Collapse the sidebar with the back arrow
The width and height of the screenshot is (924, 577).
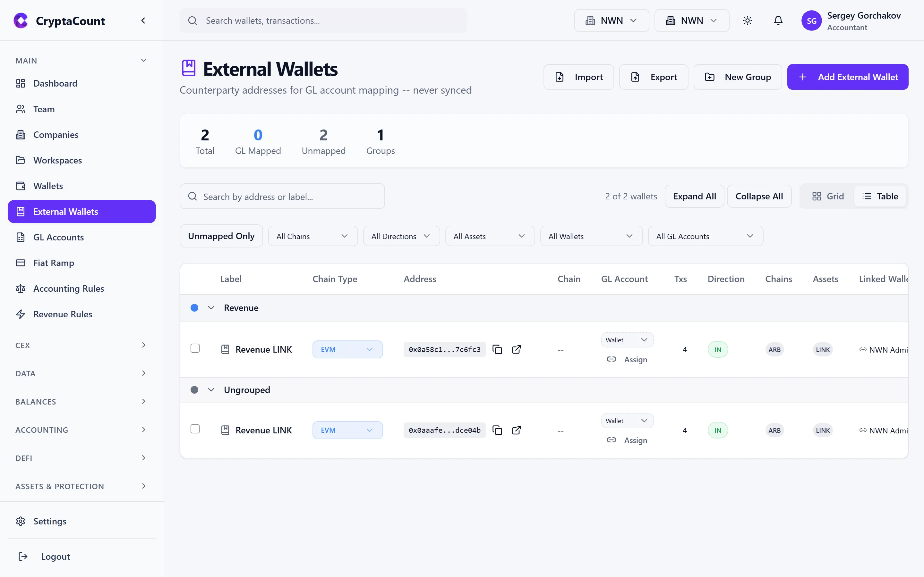click(x=143, y=20)
